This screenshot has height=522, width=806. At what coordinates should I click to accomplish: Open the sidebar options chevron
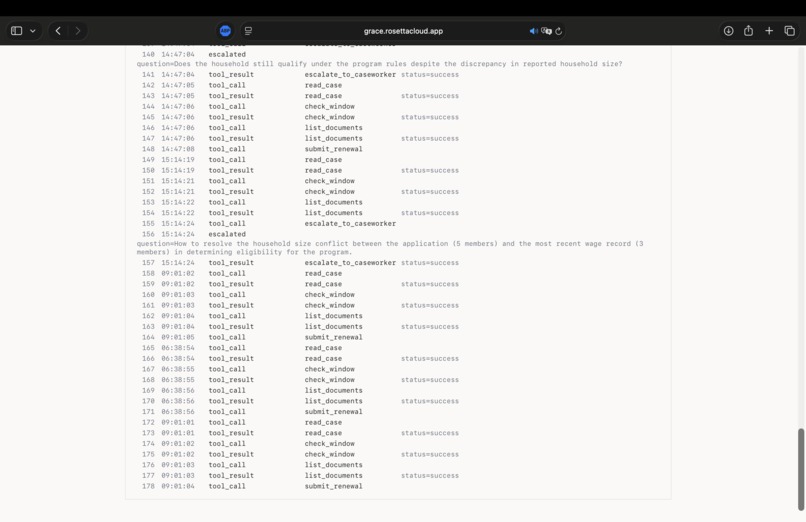[33, 31]
